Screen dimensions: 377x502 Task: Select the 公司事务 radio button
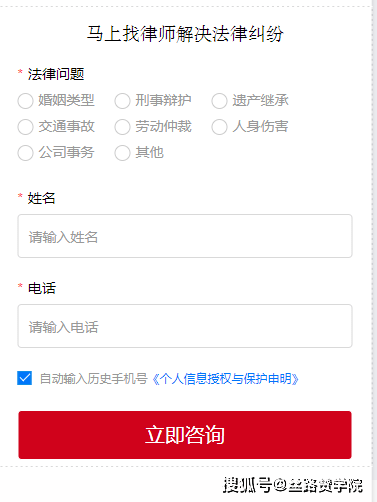(x=26, y=153)
